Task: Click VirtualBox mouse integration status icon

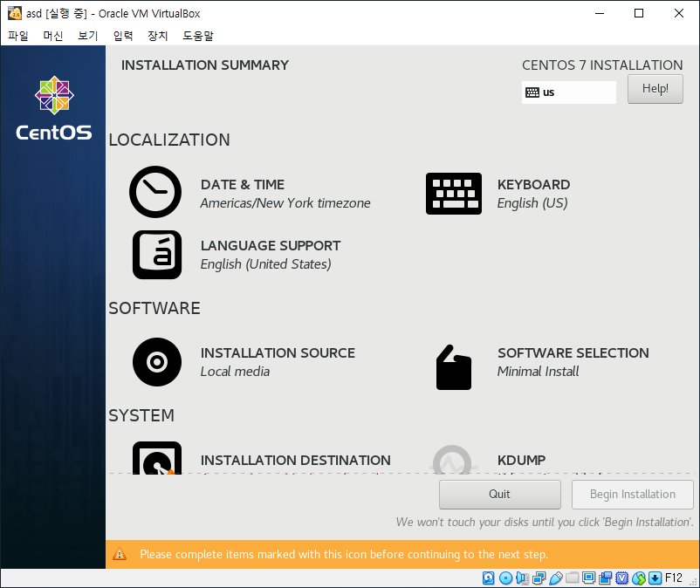Action: tap(639, 578)
